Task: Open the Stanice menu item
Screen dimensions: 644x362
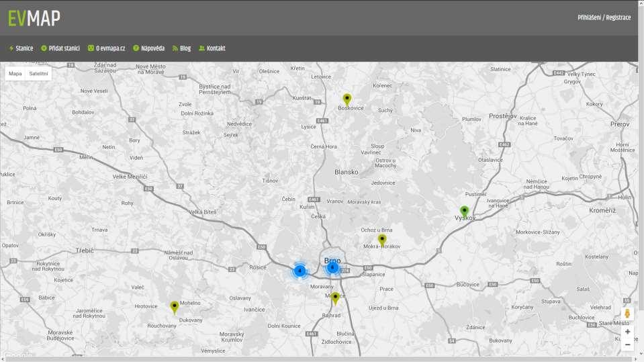Action: coord(21,48)
